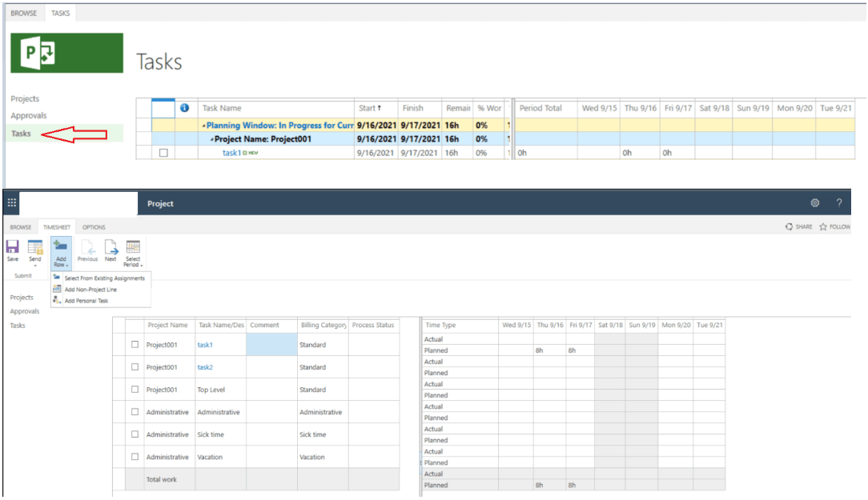Click the Save timesheet icon

coord(12,246)
